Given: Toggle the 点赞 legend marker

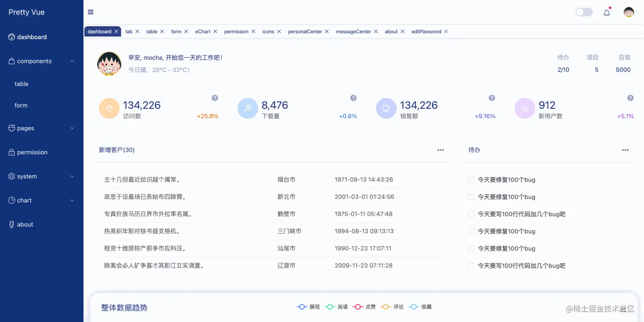Looking at the screenshot, I should pyautogui.click(x=358, y=307).
